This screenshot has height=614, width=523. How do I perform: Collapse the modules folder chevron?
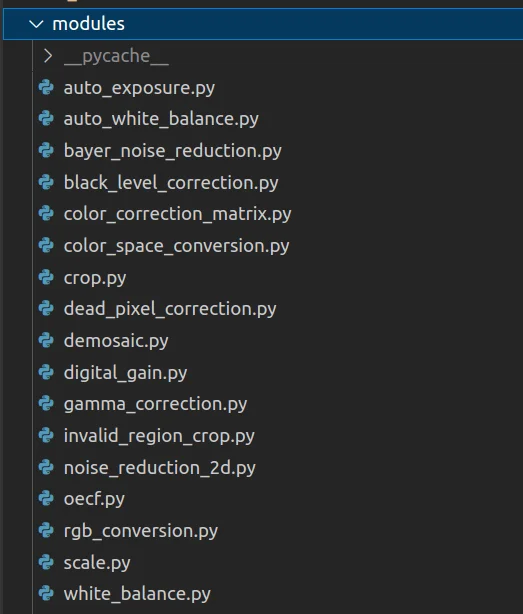pos(36,24)
